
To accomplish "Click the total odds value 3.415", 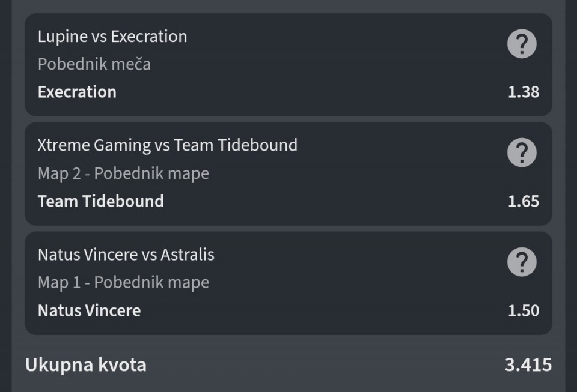I will pyautogui.click(x=528, y=365).
